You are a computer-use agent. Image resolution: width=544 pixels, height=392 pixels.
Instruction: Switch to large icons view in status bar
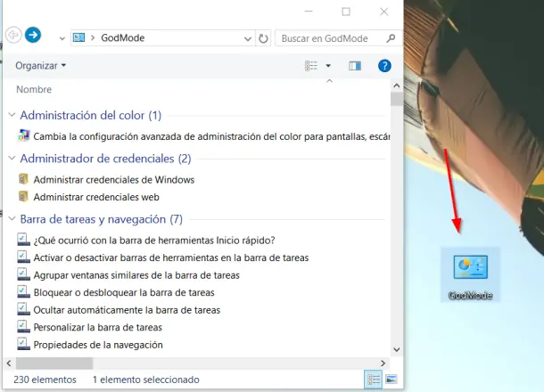pos(391,380)
